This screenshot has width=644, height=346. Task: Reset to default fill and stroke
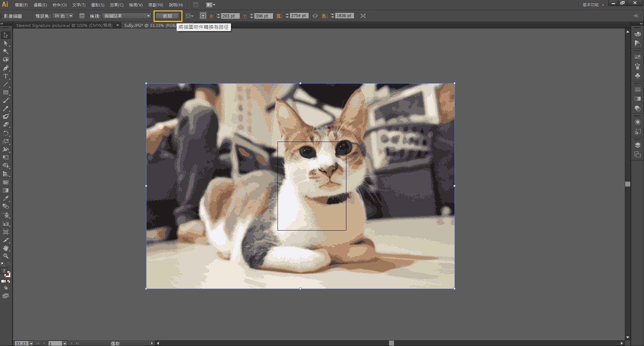(x=3, y=264)
